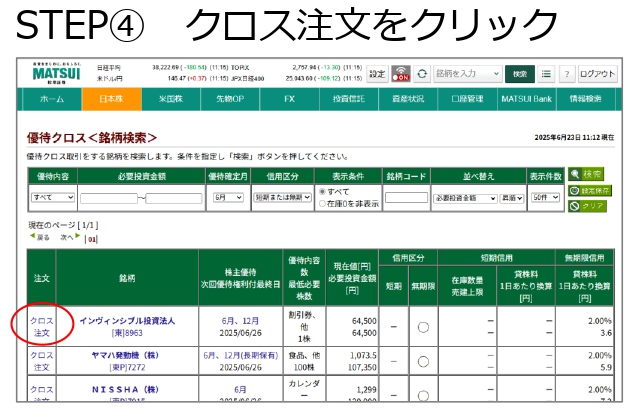The image size is (641, 418).
Task: Open the インヴィンシブル投資法人 stock link
Action: 127,321
